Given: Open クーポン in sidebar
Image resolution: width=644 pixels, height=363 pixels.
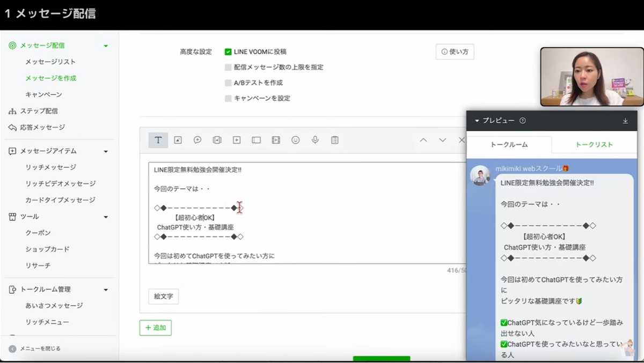Looking at the screenshot, I should tap(38, 233).
